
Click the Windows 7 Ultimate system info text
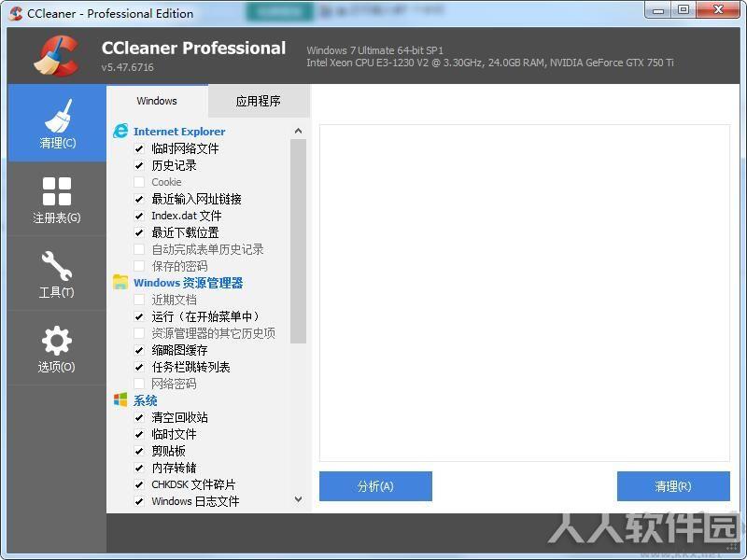[375, 50]
